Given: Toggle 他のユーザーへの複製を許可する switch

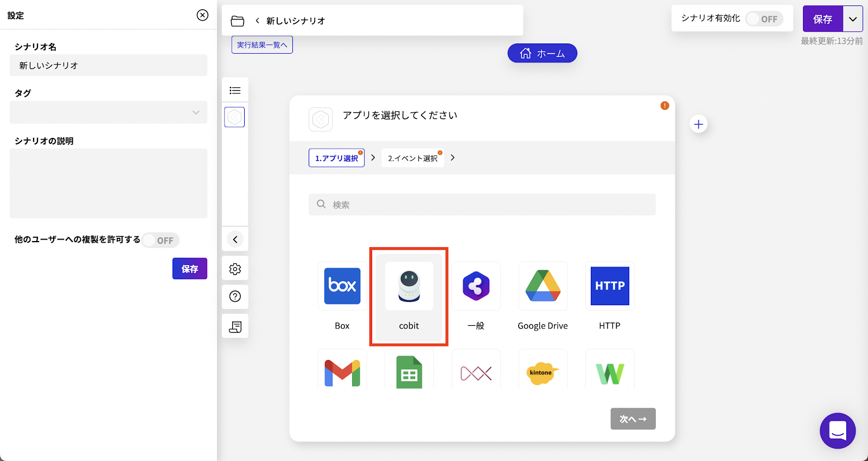Looking at the screenshot, I should tap(161, 240).
